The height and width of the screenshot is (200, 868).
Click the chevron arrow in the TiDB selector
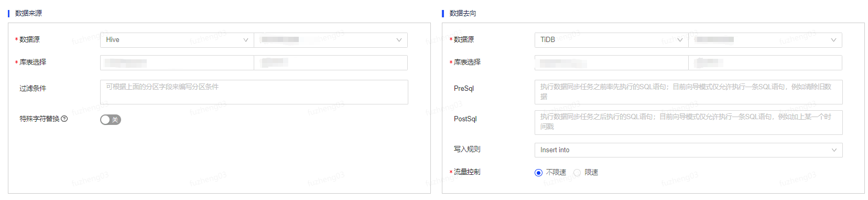[x=680, y=40]
